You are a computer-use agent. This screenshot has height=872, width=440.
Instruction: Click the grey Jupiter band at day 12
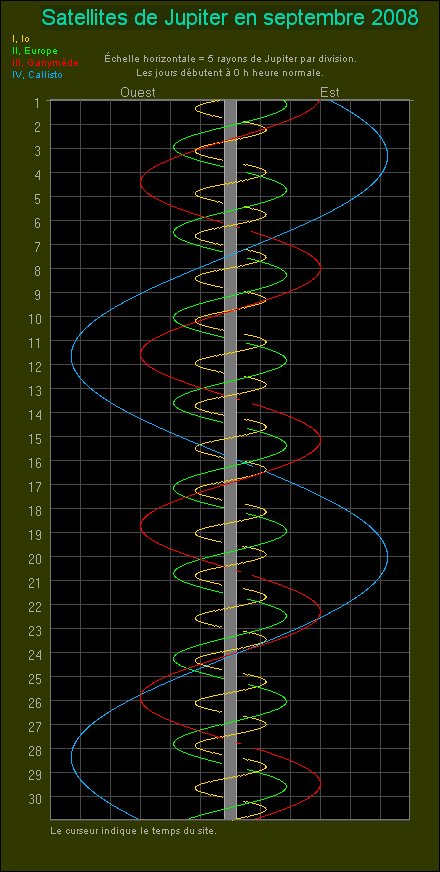tap(230, 365)
